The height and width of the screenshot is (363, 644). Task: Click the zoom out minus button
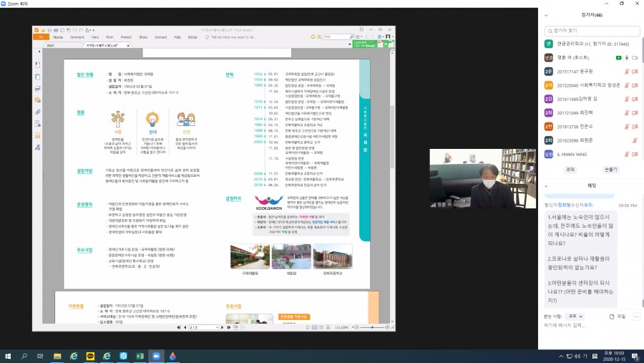point(356,327)
